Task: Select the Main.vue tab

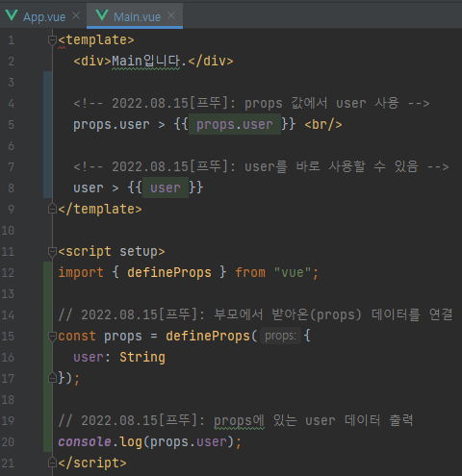Action: click(135, 16)
